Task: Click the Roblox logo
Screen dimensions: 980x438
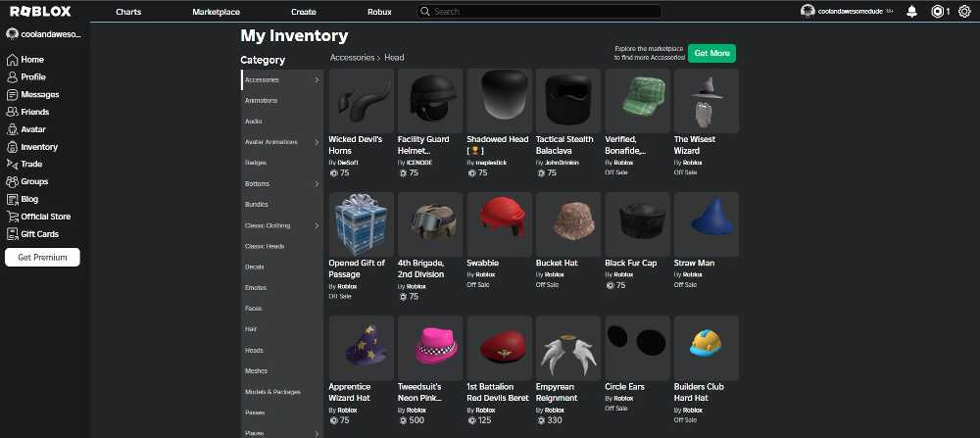Action: click(x=40, y=11)
